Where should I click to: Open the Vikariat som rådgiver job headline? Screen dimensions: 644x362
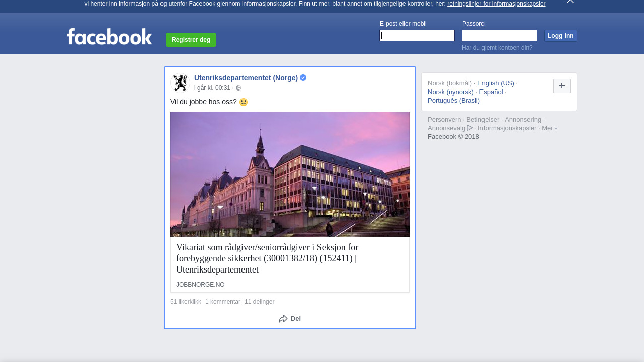pyautogui.click(x=267, y=258)
